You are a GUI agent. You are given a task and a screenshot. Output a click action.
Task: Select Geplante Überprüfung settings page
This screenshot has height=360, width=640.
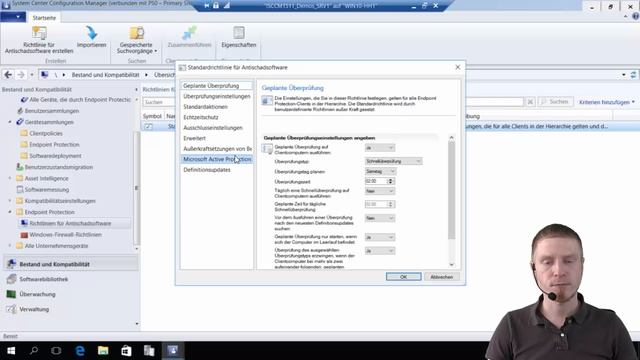click(216, 86)
